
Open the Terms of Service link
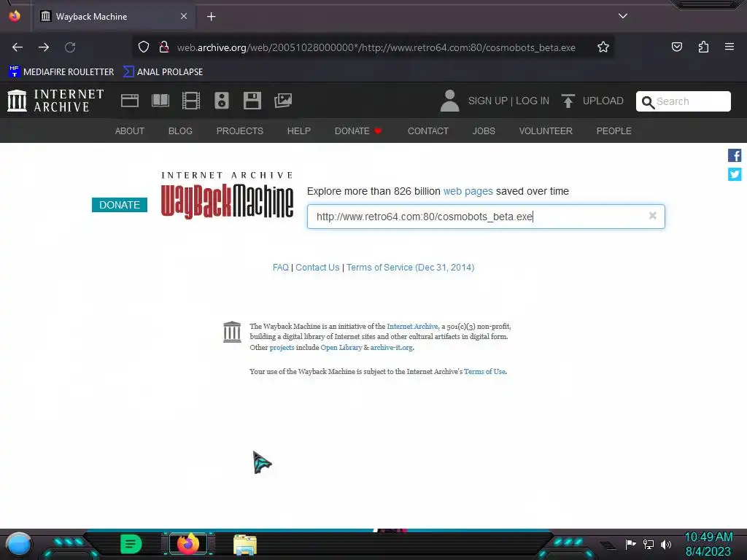tap(410, 267)
